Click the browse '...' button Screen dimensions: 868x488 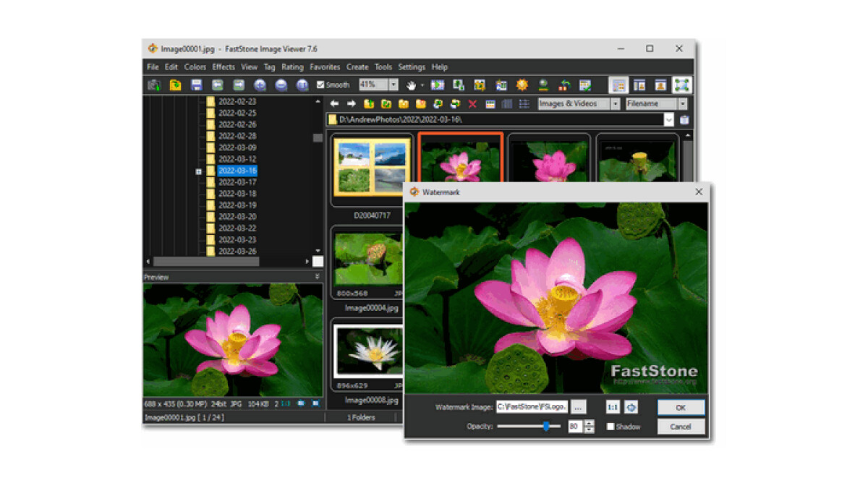[578, 407]
